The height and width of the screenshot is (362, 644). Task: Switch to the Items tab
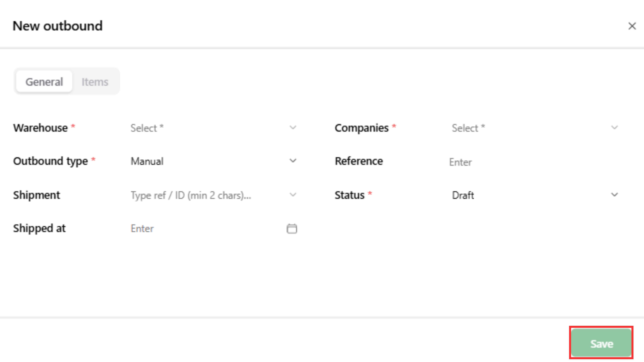[95, 82]
